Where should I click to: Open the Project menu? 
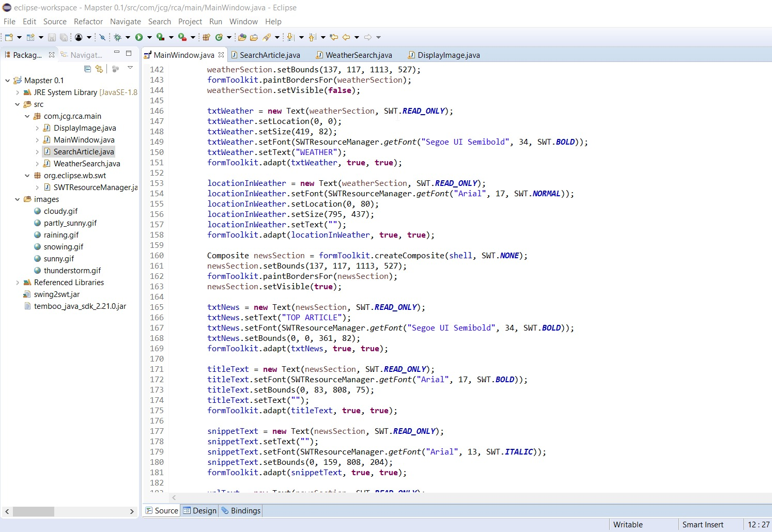pos(190,22)
